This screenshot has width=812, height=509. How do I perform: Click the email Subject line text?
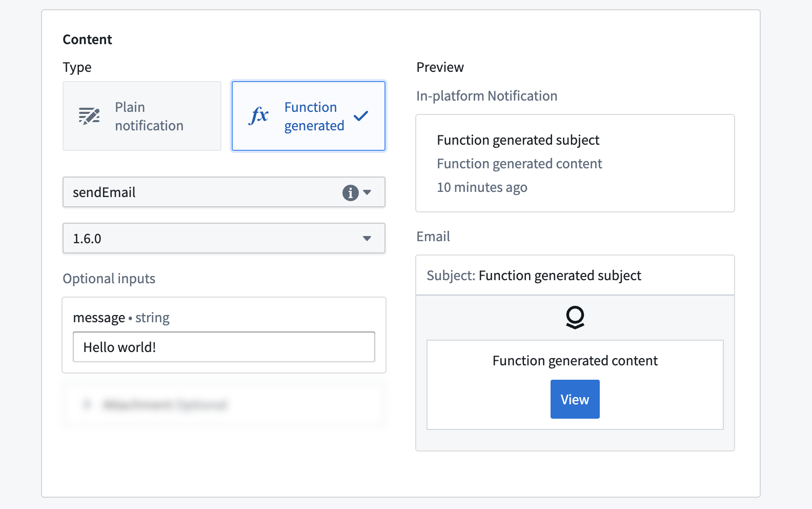click(x=534, y=276)
